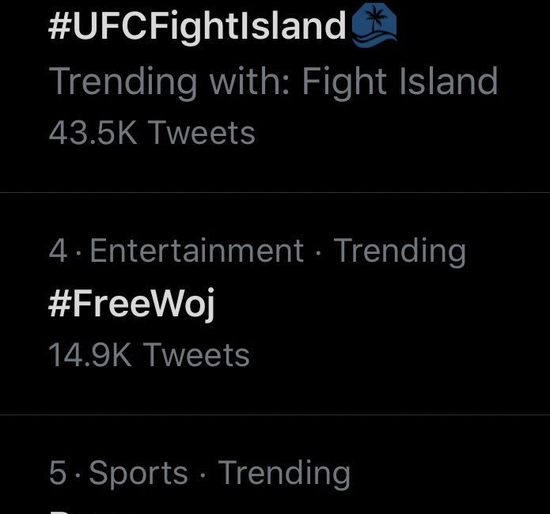Tap the Trending word in entry four
Viewport: 550px width, 514px height.
[400, 251]
